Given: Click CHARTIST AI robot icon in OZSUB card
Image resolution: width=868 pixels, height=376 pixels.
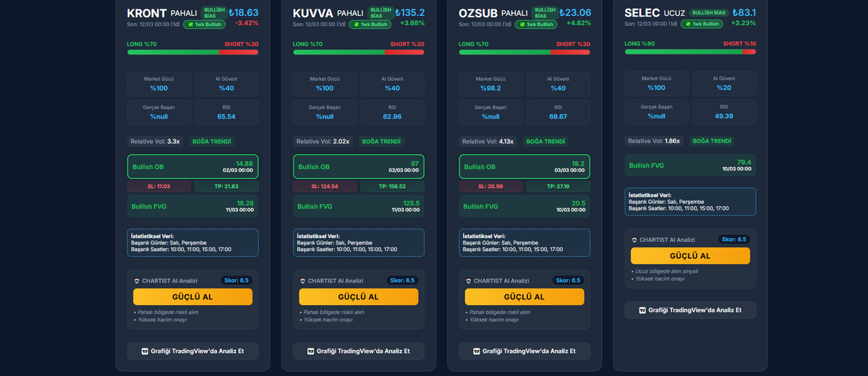Looking at the screenshot, I should pyautogui.click(x=469, y=281).
